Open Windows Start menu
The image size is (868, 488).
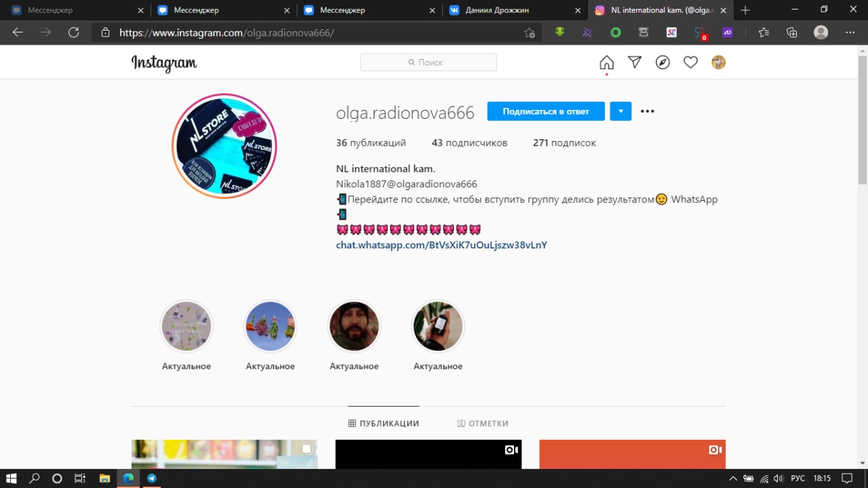tap(12, 478)
